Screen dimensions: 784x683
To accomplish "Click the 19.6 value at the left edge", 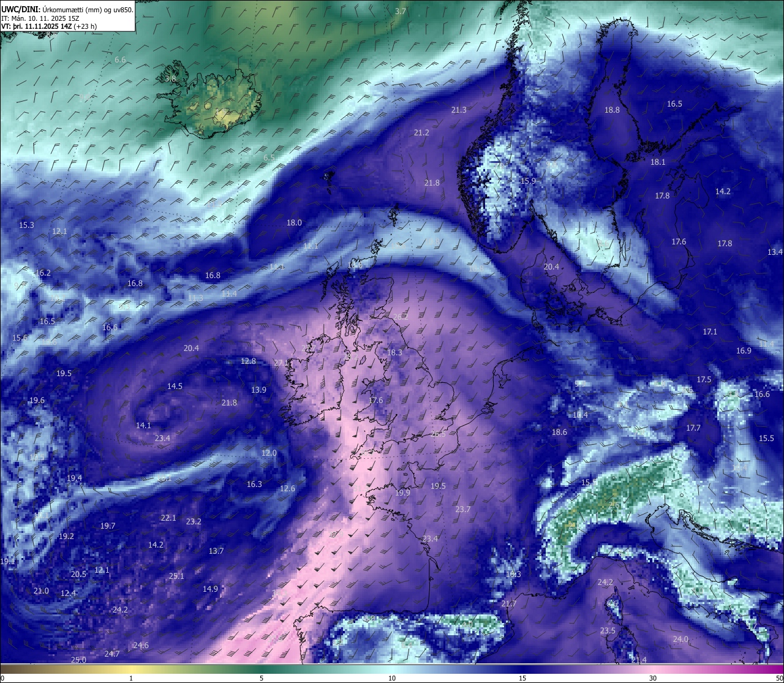I will pyautogui.click(x=37, y=401).
